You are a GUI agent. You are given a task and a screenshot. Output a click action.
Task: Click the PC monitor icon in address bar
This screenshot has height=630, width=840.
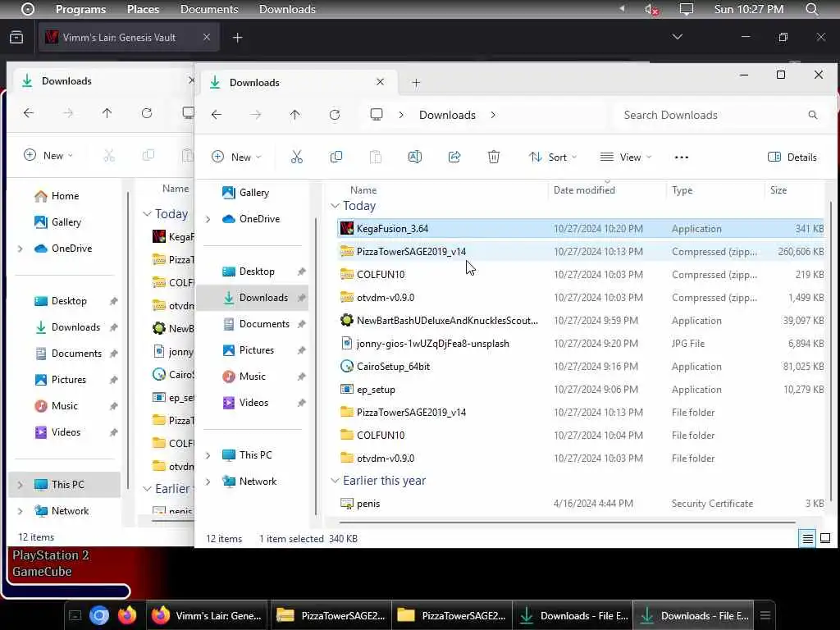[377, 115]
